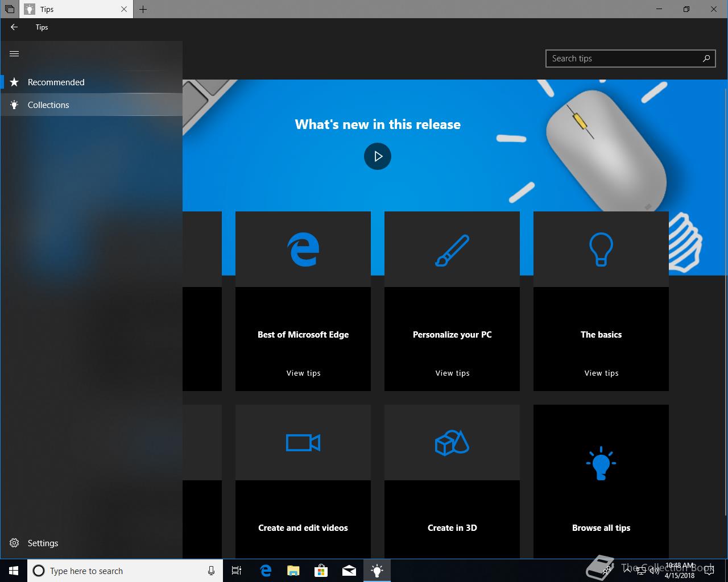
Task: Open Microsoft Store from taskbar
Action: [321, 571]
